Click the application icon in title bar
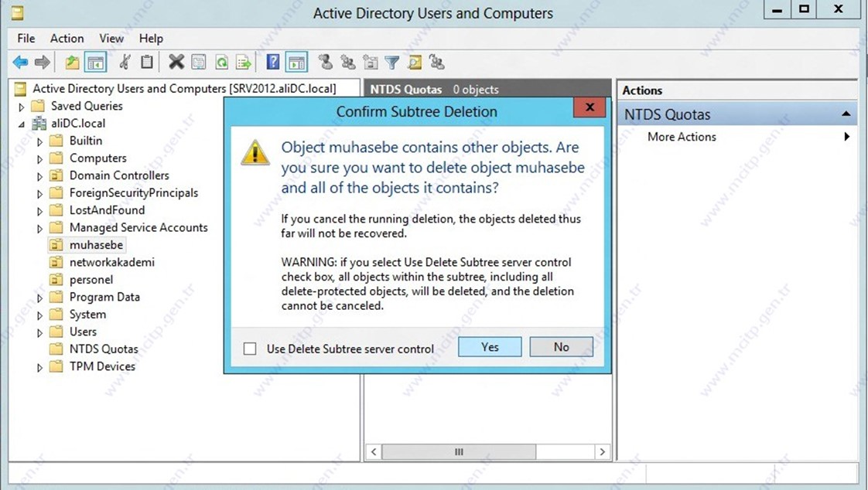The image size is (868, 490). point(17,12)
